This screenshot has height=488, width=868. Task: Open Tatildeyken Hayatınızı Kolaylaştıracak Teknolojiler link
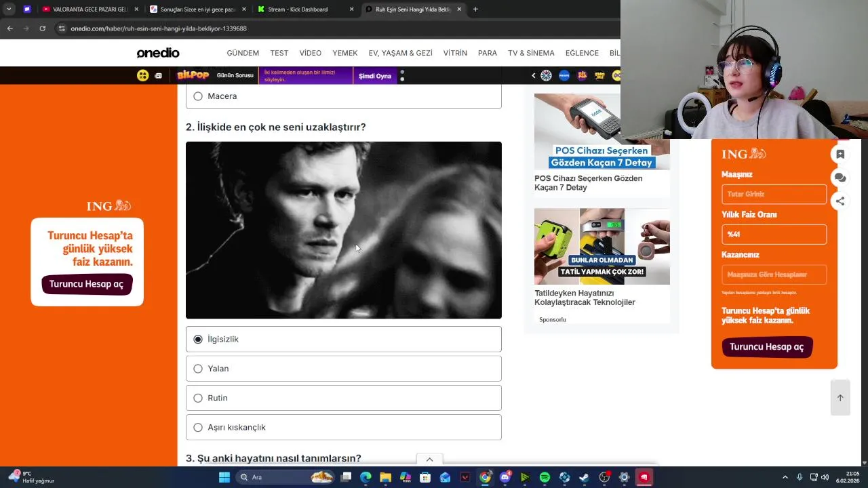[x=585, y=298]
